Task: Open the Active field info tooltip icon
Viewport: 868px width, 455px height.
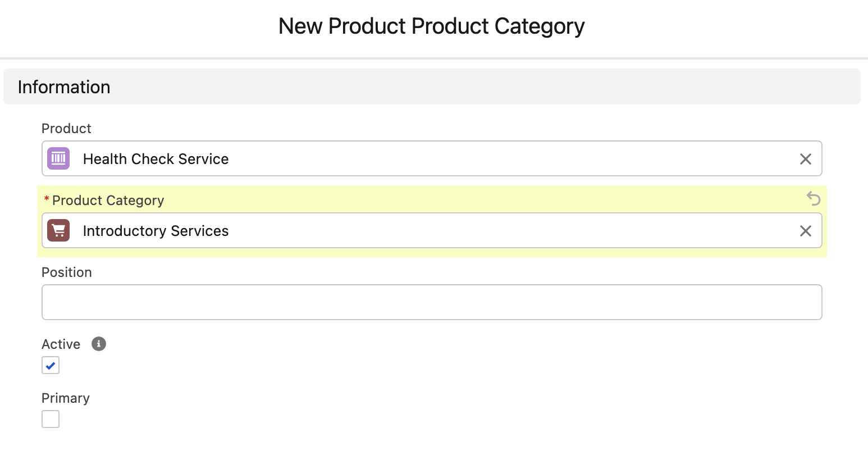Action: pos(99,344)
